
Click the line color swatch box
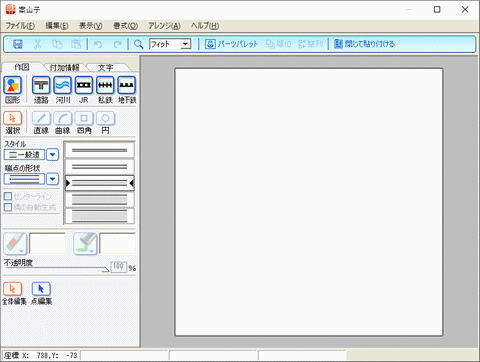coord(47,244)
